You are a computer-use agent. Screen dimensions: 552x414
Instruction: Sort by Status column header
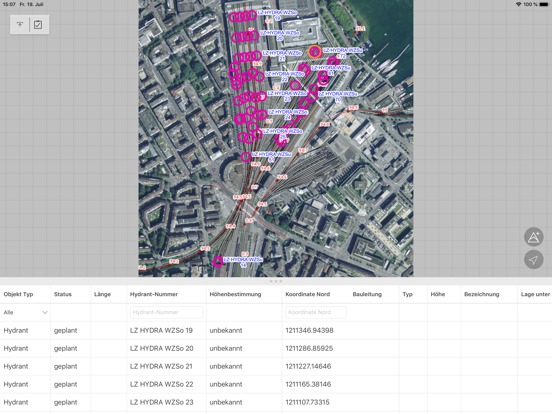[x=63, y=294]
